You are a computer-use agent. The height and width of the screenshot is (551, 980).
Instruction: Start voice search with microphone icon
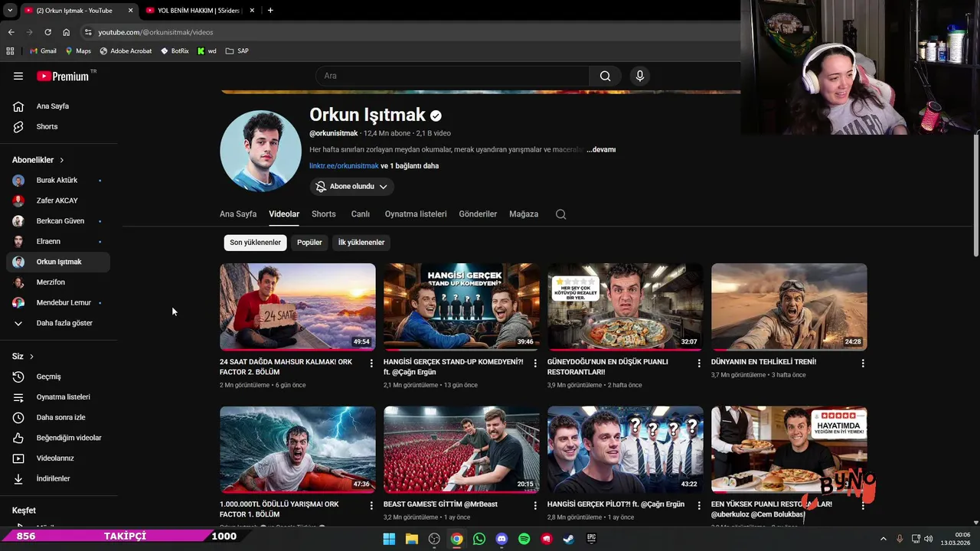point(640,76)
